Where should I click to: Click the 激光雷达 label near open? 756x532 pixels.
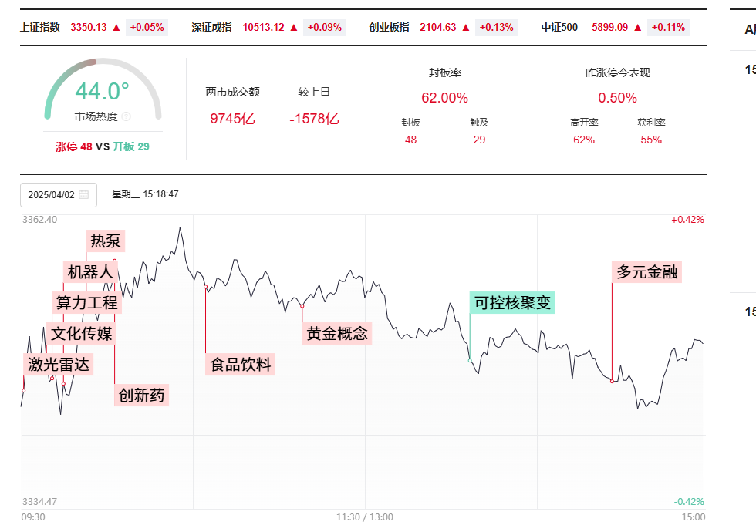click(59, 365)
